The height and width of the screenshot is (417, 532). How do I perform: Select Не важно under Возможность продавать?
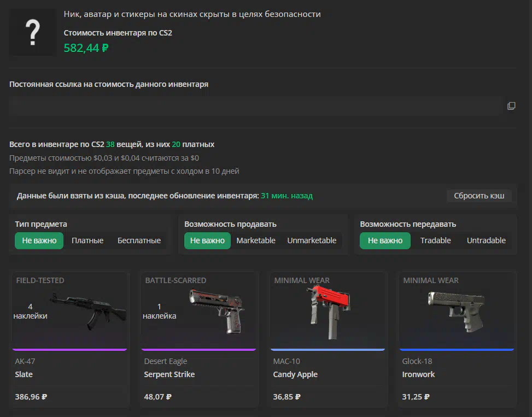[207, 240]
